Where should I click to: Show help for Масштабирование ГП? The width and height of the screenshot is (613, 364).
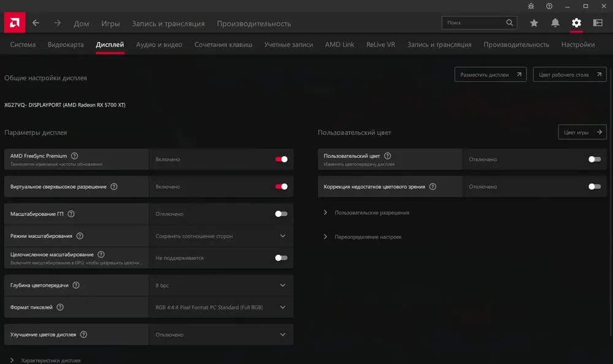[x=70, y=214]
